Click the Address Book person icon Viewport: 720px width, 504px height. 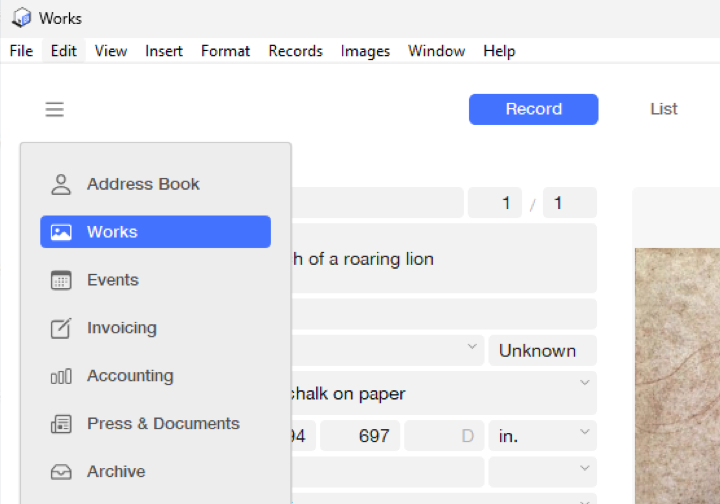click(x=61, y=185)
